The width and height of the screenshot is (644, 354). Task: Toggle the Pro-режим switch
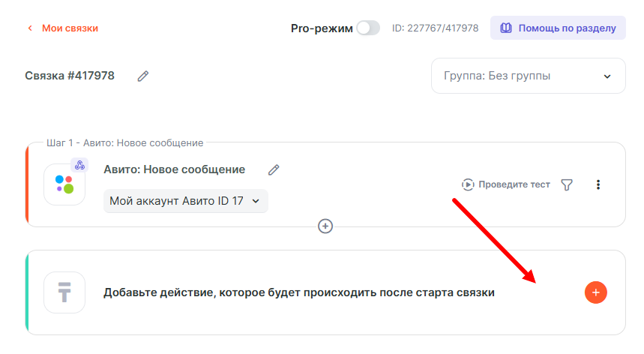[x=367, y=28]
